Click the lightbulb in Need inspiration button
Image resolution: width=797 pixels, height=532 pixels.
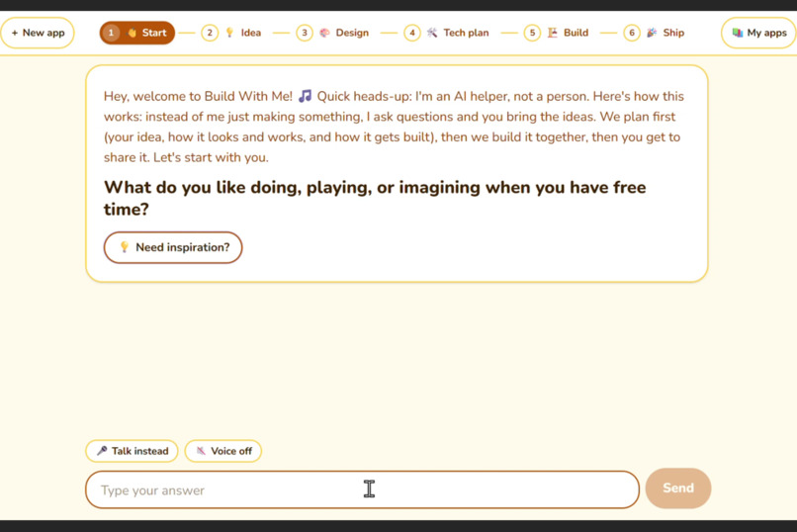(124, 247)
